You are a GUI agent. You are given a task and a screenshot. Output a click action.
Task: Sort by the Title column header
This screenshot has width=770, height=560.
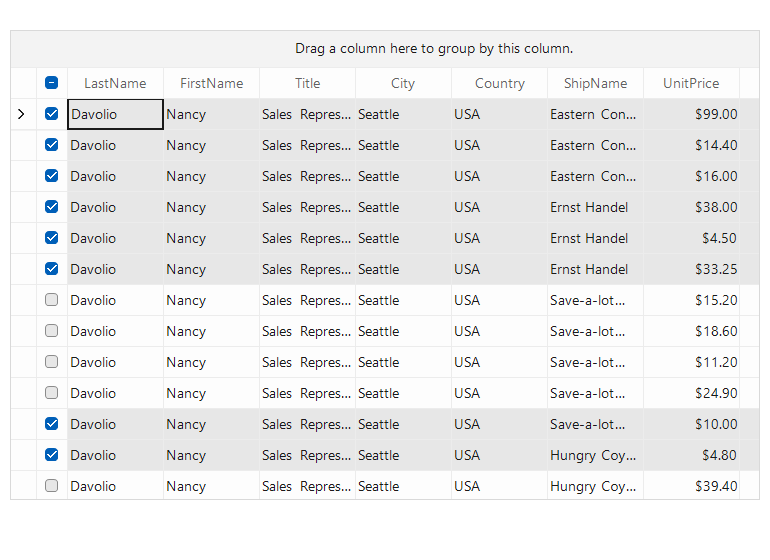tap(307, 83)
